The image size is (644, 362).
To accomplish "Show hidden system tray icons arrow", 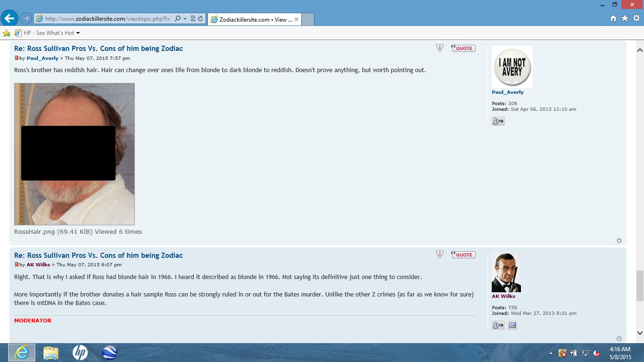I will [x=551, y=353].
